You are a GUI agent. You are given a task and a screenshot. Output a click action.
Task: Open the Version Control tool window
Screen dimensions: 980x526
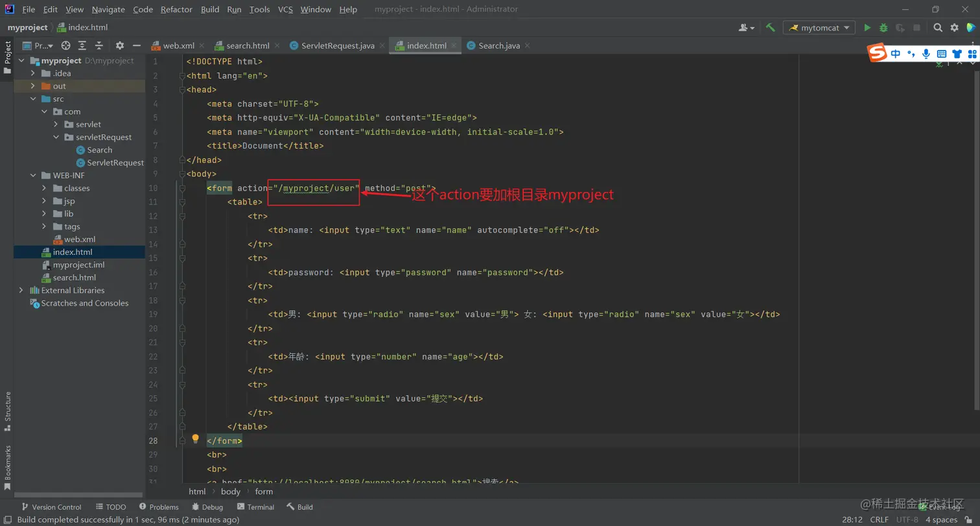pos(51,507)
